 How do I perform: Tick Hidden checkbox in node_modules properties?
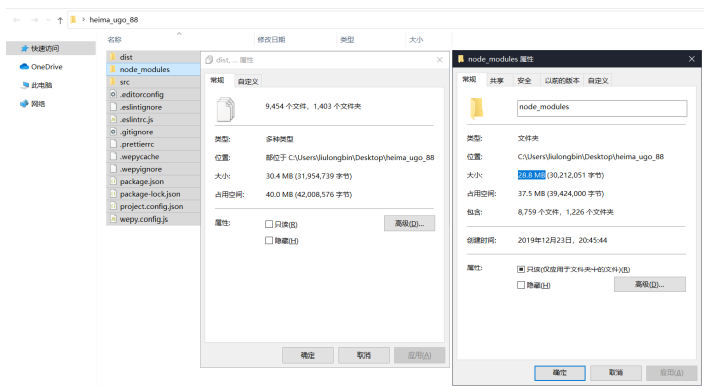(521, 285)
